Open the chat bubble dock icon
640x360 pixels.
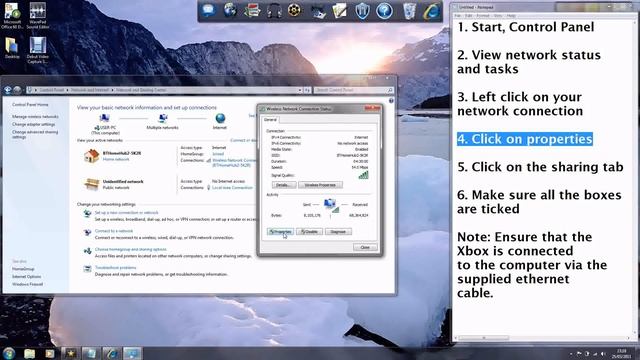[x=208, y=10]
